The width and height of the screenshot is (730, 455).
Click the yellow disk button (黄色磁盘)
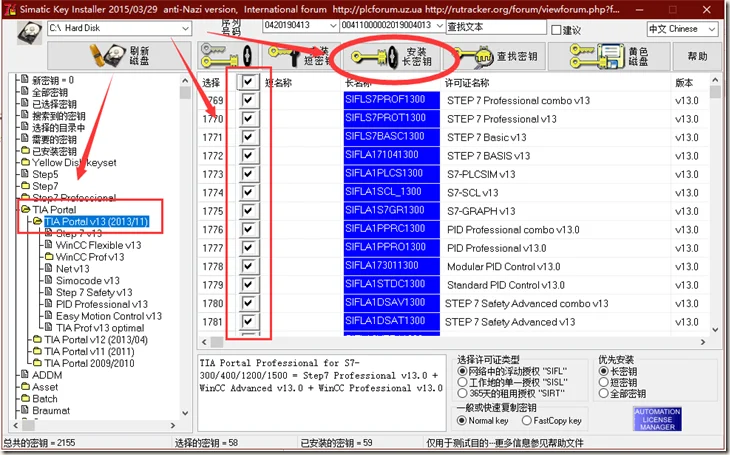[609, 56]
